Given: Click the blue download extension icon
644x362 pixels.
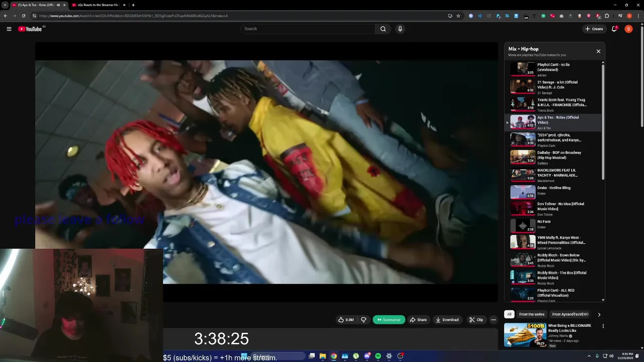Looking at the screenshot, I should 516,16.
